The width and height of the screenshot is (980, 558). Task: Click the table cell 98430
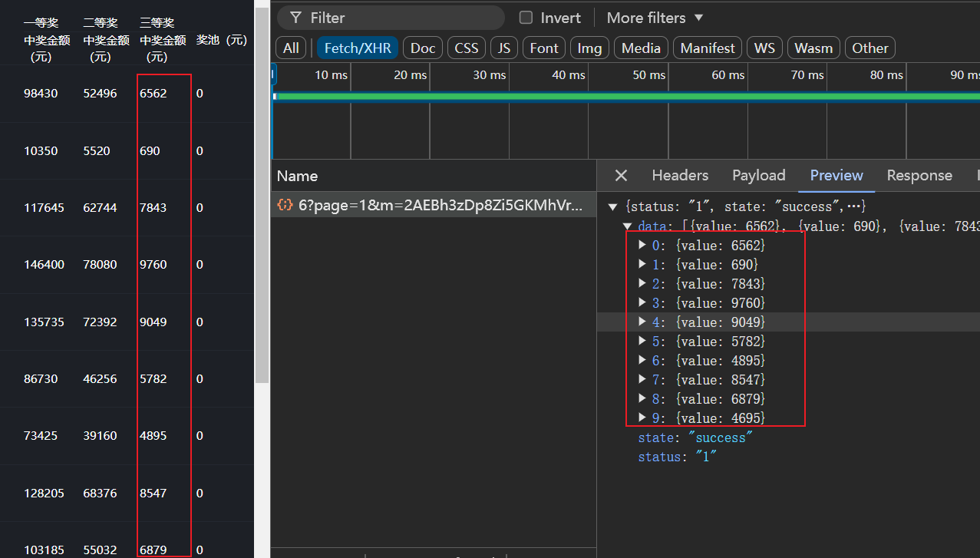[x=41, y=94]
